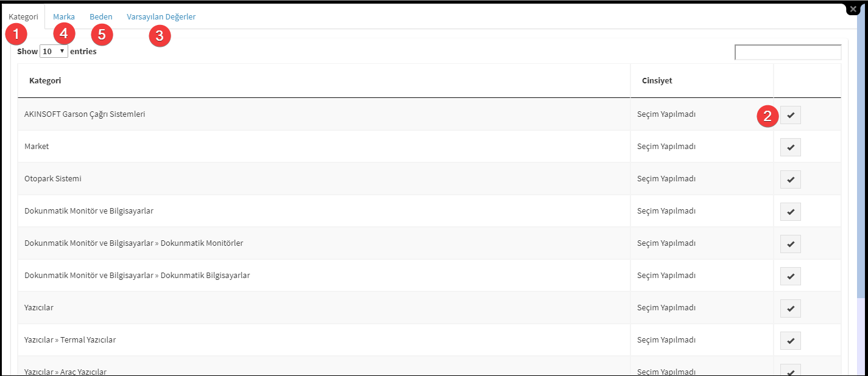Sort by the Cinsiyet column header
Screen dimensions: 868x376
[x=702, y=80]
